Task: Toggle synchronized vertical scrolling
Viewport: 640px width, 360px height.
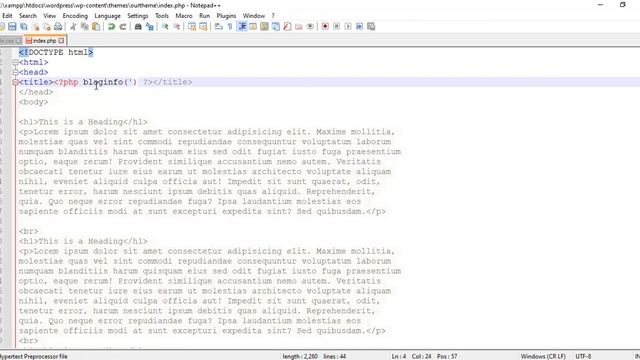Action: coord(192,27)
